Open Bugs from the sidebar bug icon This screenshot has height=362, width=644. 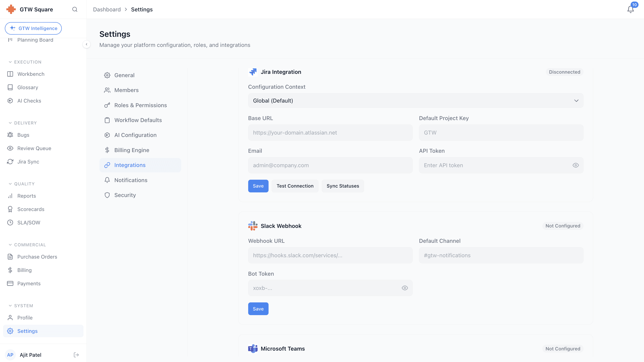[x=10, y=135]
